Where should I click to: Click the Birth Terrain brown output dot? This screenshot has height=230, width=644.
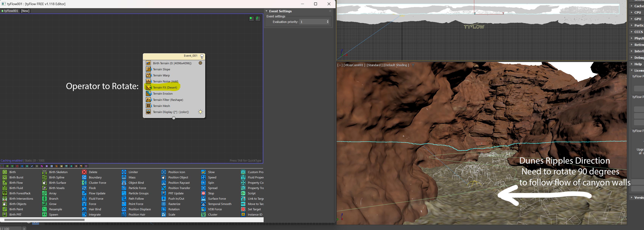pos(200,63)
